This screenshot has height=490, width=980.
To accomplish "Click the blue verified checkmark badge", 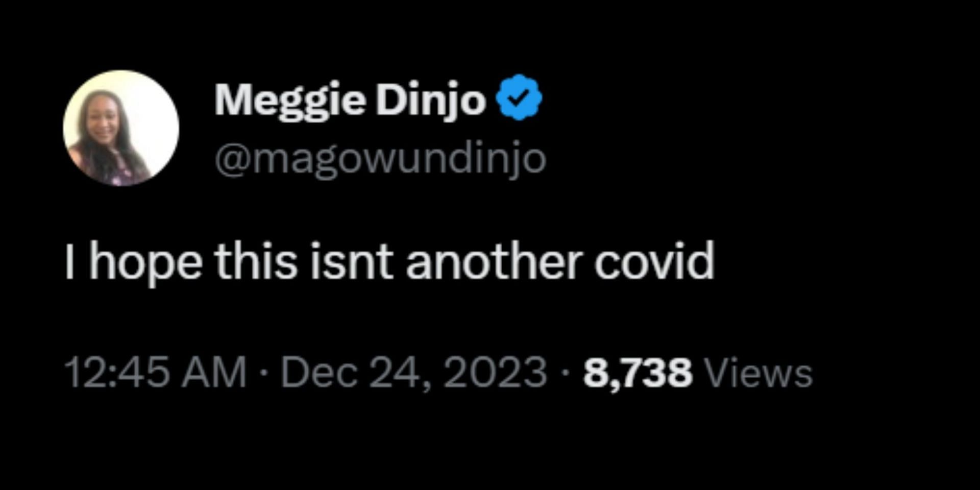I will [x=519, y=97].
